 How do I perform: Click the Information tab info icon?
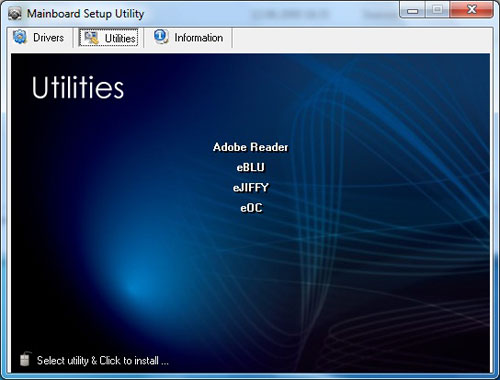click(161, 37)
